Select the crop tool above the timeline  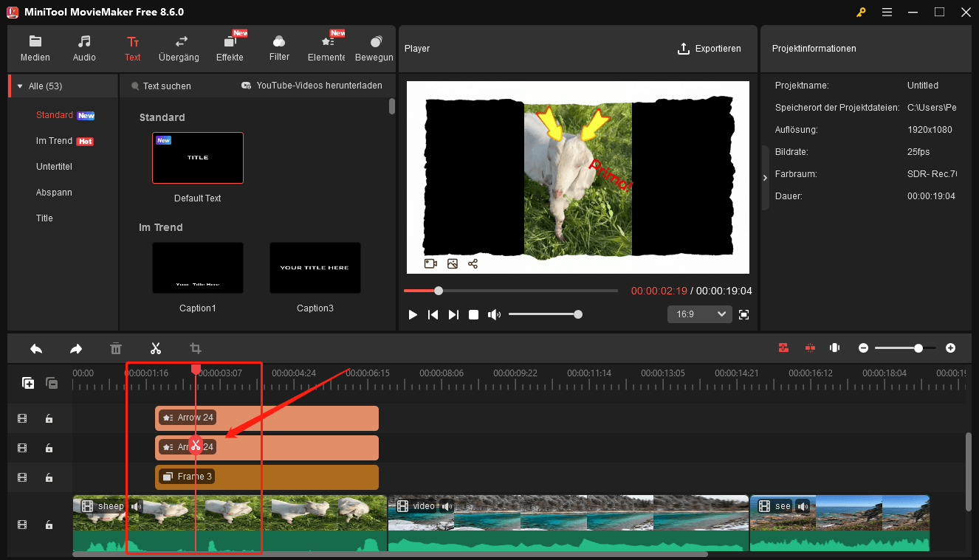pos(196,348)
